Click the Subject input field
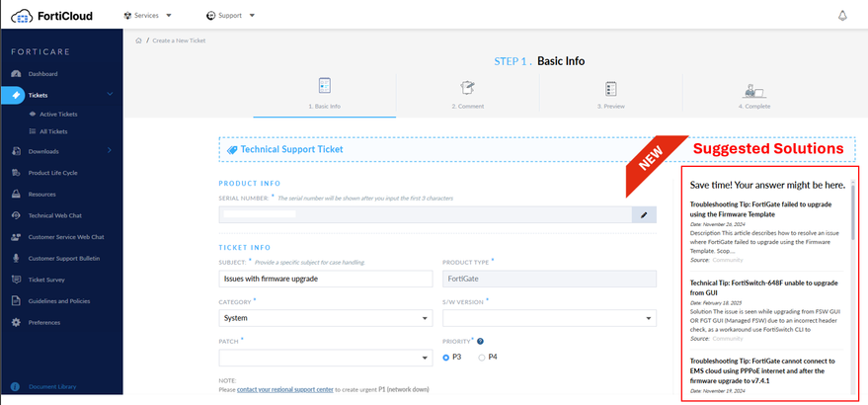Viewport: 868px width, 405px height. pos(326,280)
